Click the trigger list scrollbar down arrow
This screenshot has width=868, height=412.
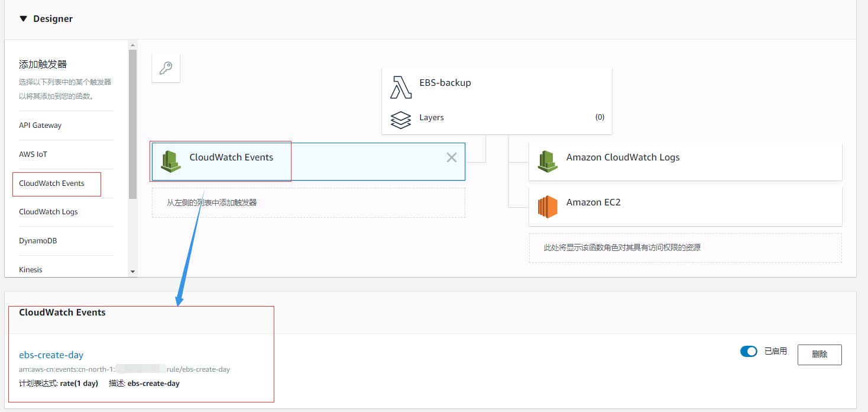(x=132, y=272)
